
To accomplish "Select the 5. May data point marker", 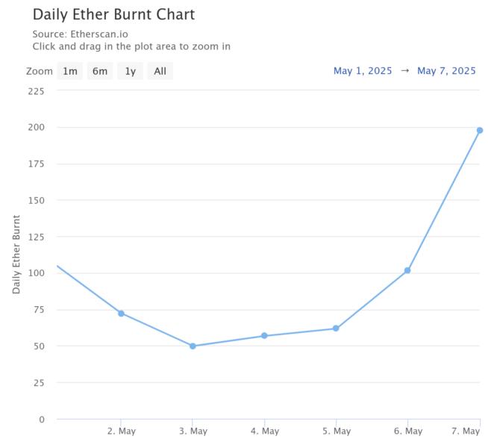I will point(336,329).
